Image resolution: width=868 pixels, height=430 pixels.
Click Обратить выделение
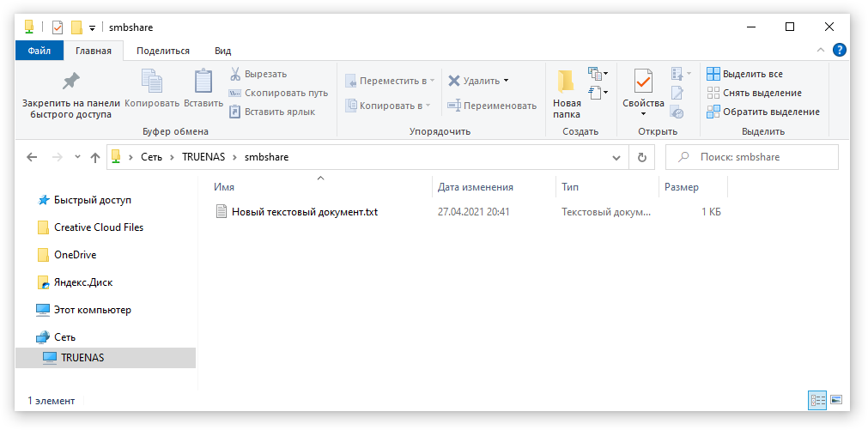(762, 112)
